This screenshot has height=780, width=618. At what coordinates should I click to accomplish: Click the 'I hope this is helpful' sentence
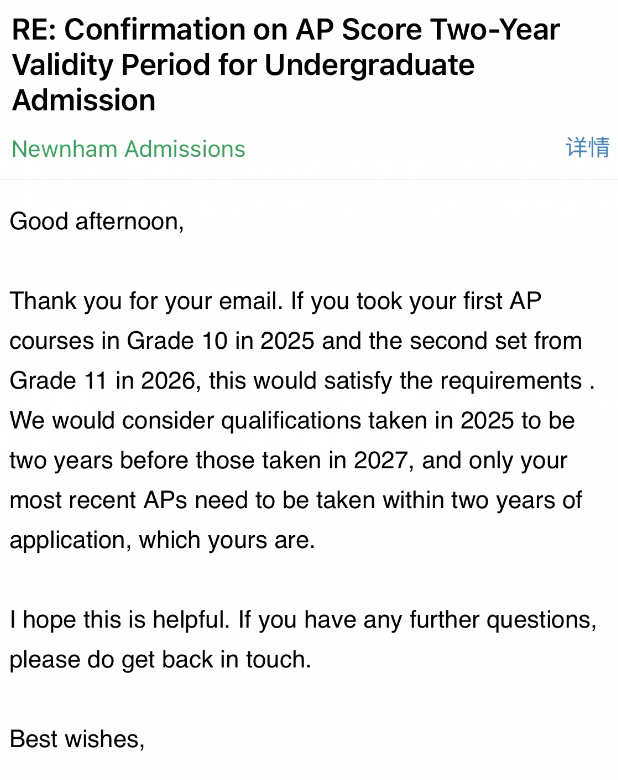pos(119,620)
